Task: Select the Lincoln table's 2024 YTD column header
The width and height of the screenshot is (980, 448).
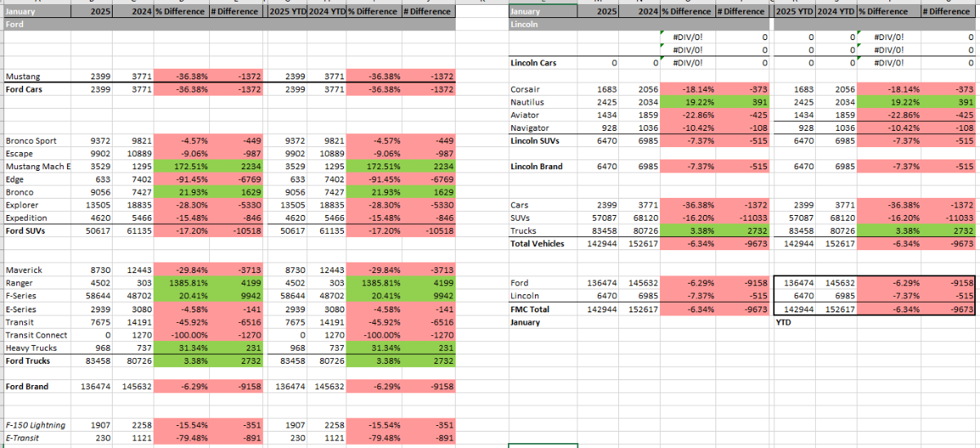Action: pyautogui.click(x=835, y=11)
